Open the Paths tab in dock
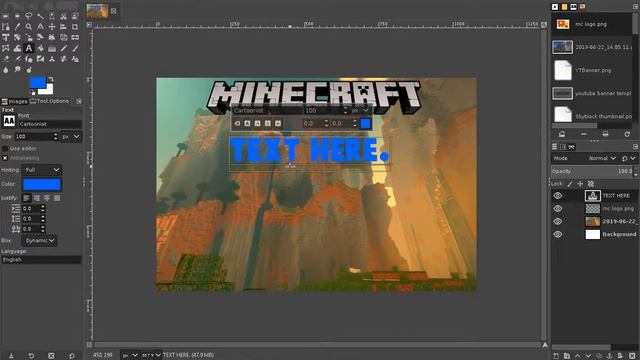This screenshot has width=640, height=360. 571,147
